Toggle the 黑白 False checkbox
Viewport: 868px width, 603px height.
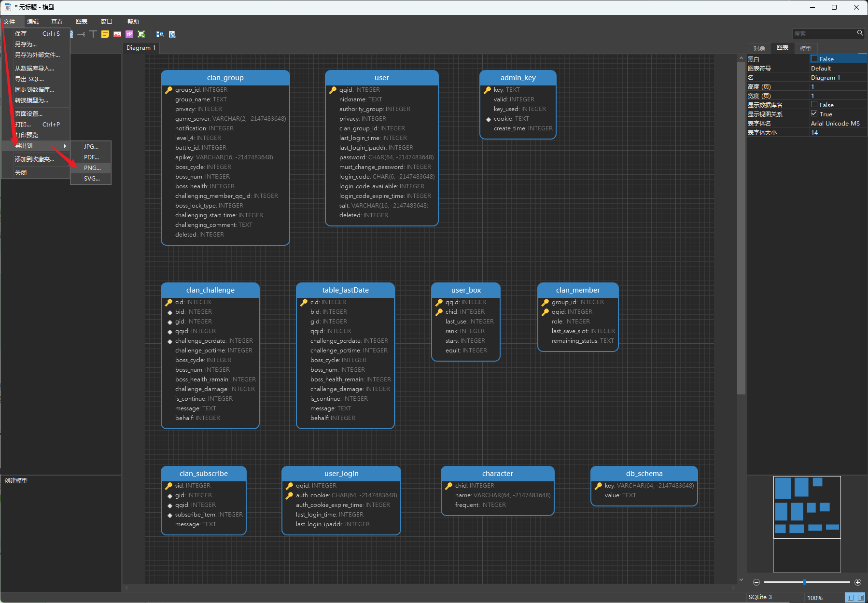point(814,58)
